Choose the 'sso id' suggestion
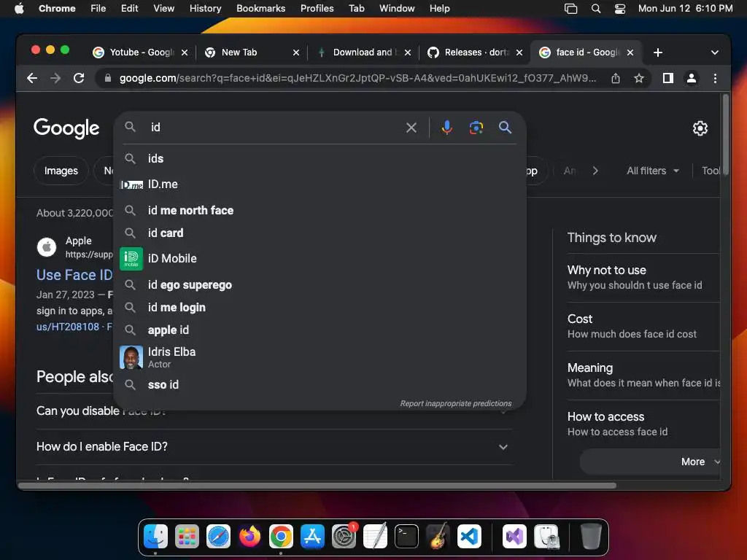The height and width of the screenshot is (560, 747). [320, 385]
